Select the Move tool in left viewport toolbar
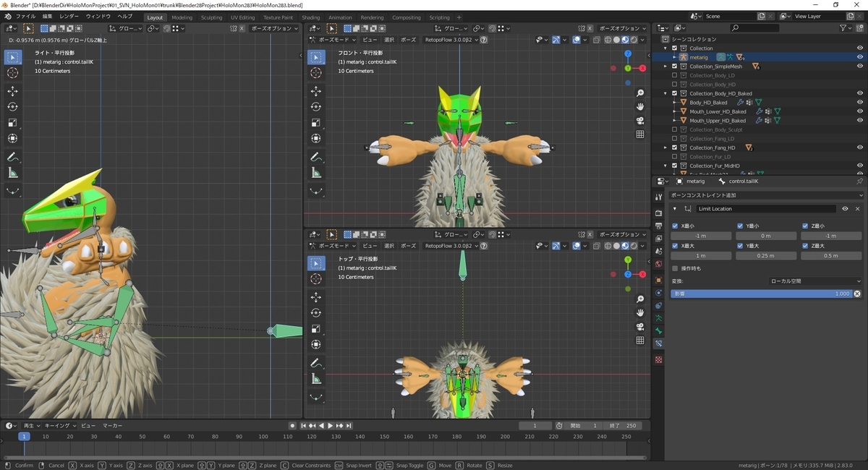This screenshot has height=470, width=868. pos(12,91)
